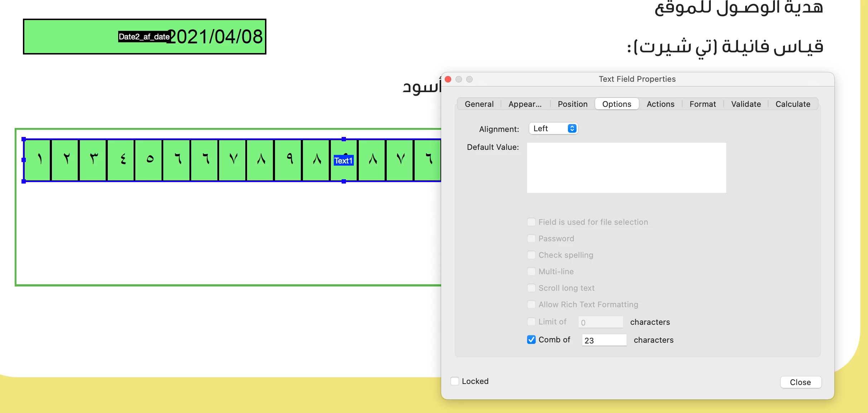This screenshot has width=868, height=413.
Task: Switch to the Format tab
Action: tap(703, 104)
